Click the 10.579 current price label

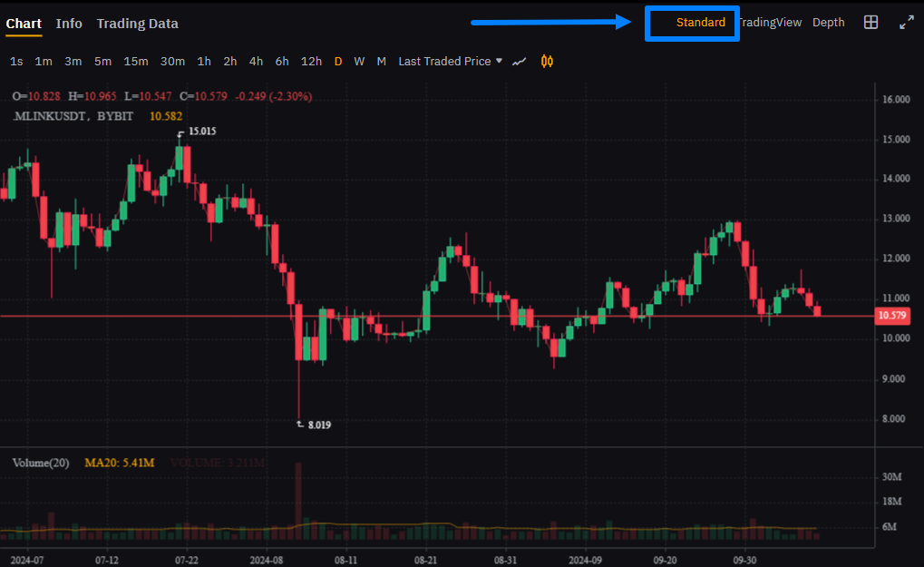point(892,316)
